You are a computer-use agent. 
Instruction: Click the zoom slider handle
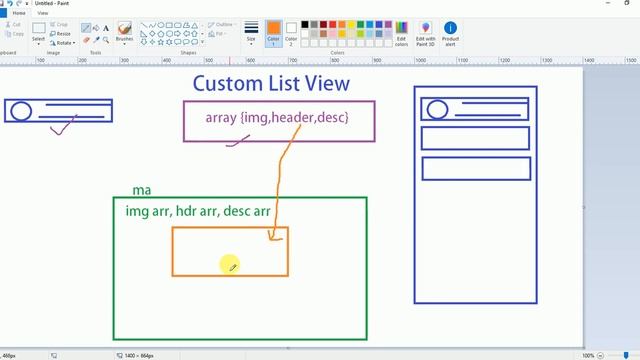tap(626, 356)
